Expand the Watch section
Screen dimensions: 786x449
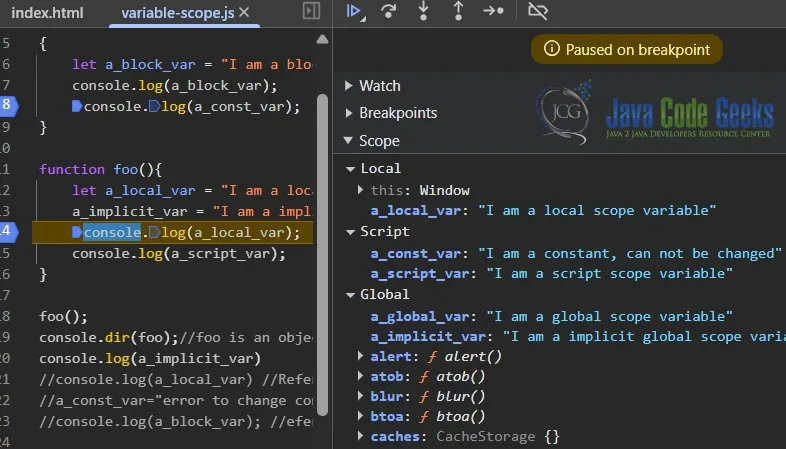tap(348, 86)
